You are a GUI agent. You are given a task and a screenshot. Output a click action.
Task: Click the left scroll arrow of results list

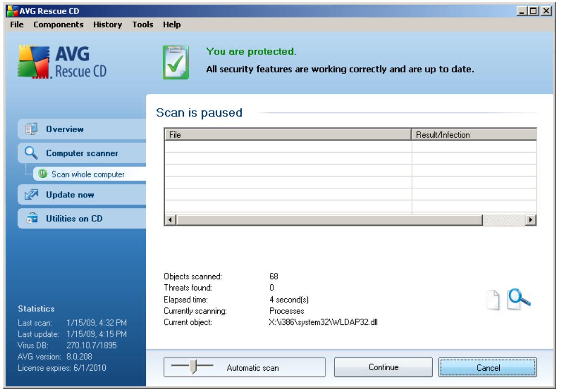tap(170, 220)
